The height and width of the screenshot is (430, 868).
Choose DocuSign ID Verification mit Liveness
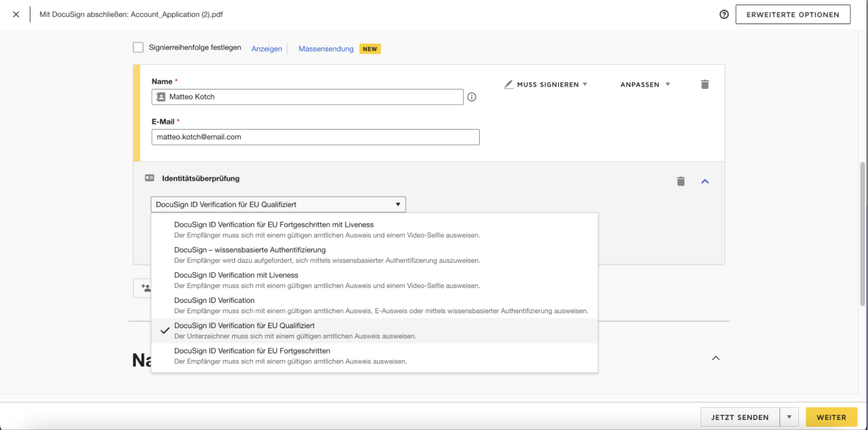(x=236, y=275)
